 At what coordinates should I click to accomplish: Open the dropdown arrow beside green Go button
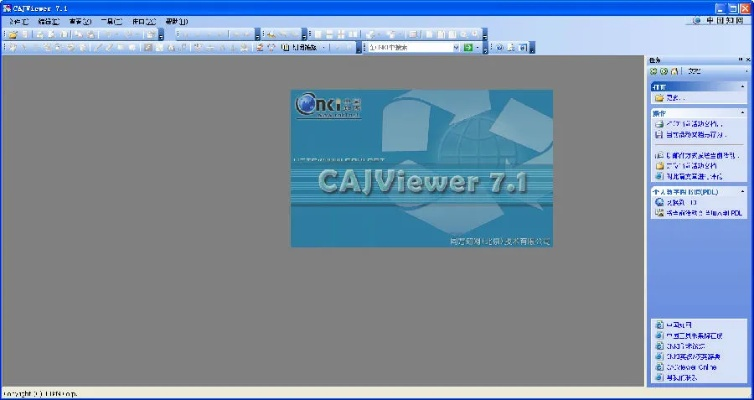coord(478,48)
